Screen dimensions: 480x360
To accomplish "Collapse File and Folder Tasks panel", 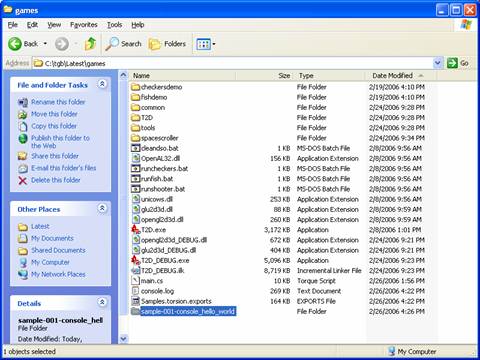I will coord(102,84).
